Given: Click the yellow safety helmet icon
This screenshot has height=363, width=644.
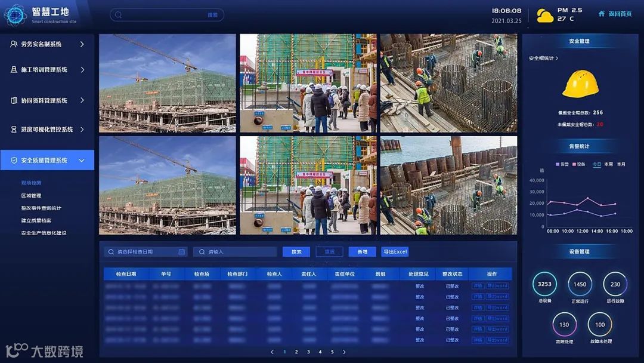Looking at the screenshot, I should (580, 84).
